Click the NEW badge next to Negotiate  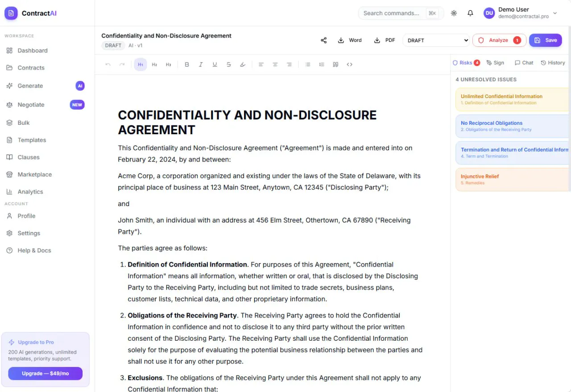point(77,105)
